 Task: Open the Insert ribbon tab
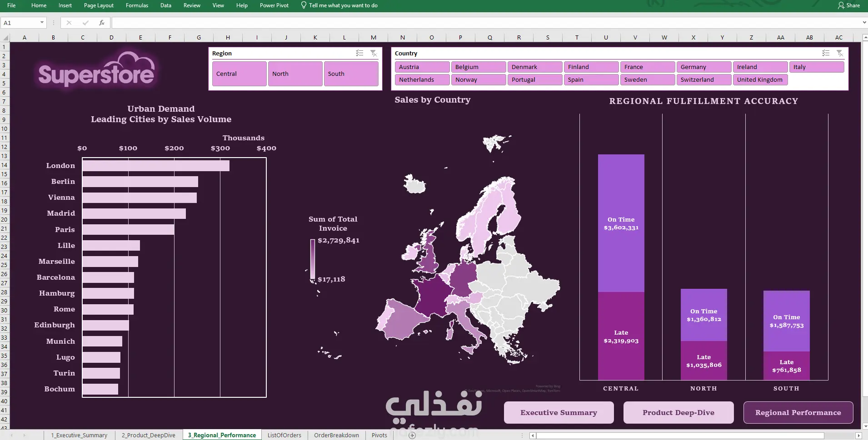coord(65,5)
